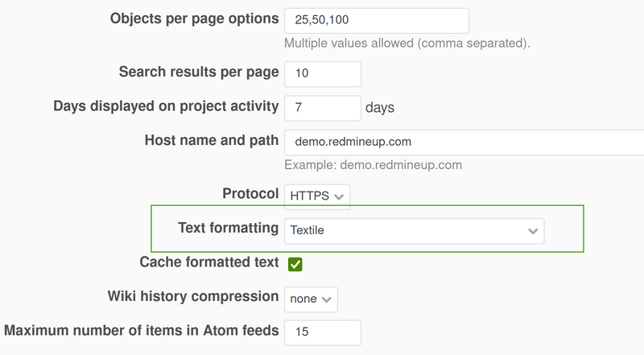The image size is (644, 355).
Task: Open the Protocol dropdown set to HTTPS
Action: tap(317, 195)
